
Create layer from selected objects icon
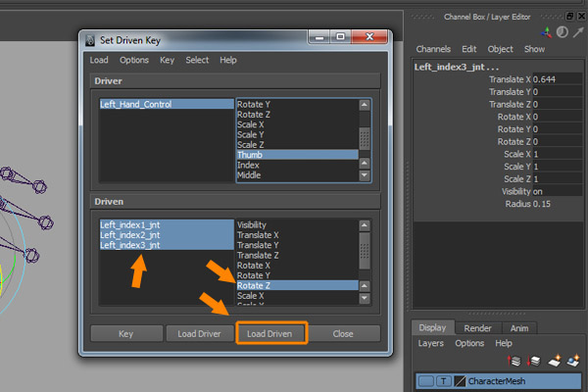point(573,361)
